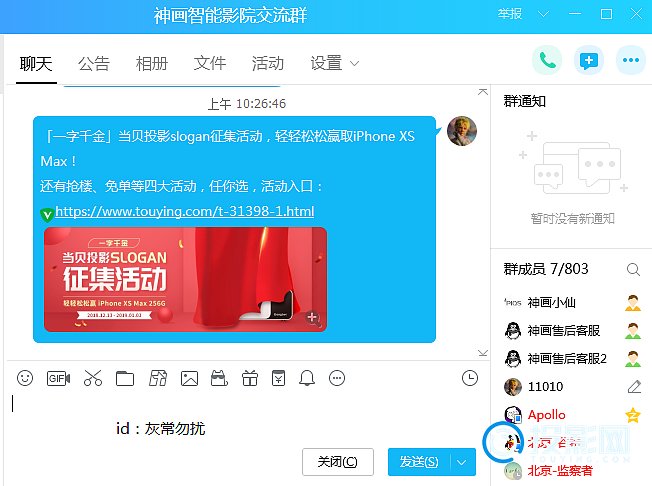Click the 群通知 header
Image resolution: width=652 pixels, height=486 pixels.
tap(524, 101)
